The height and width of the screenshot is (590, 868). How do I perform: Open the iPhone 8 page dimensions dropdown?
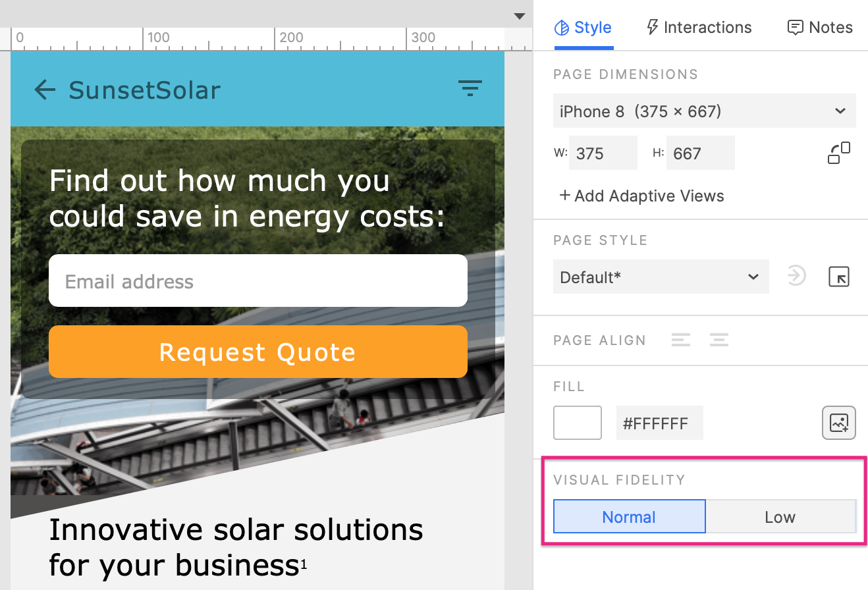click(x=705, y=111)
